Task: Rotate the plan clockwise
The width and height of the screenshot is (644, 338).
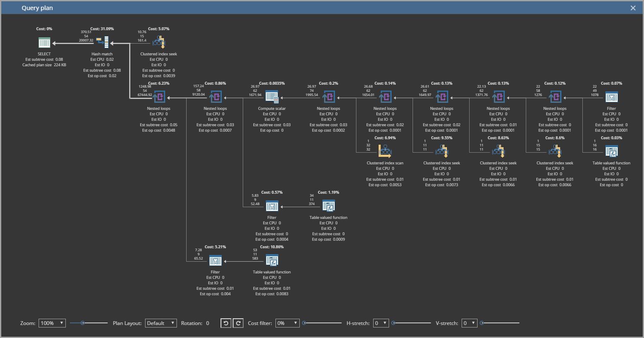Action: pyautogui.click(x=237, y=323)
